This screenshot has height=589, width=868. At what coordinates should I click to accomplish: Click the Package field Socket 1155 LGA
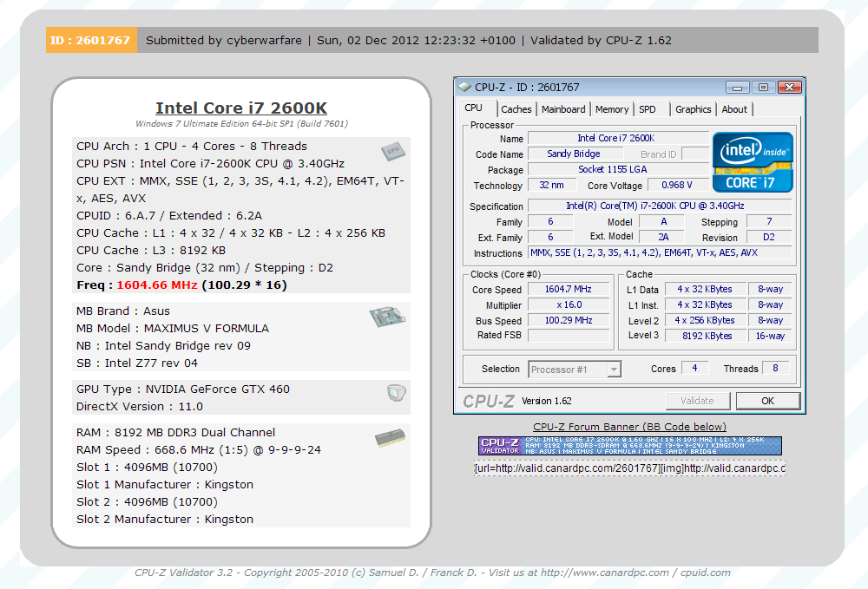click(618, 169)
